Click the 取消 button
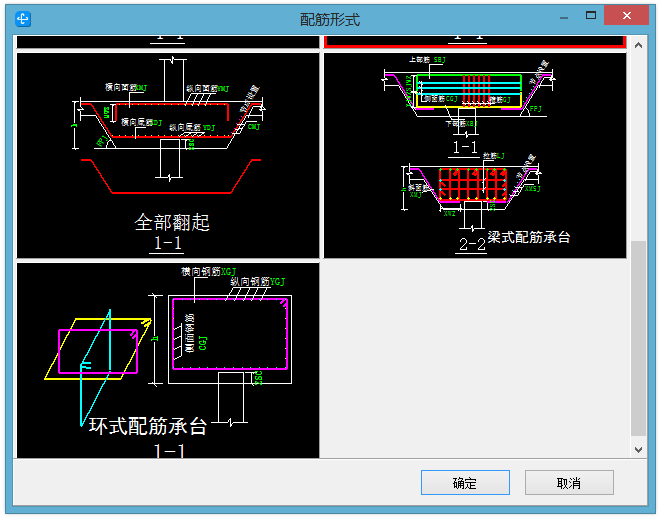The height and width of the screenshot is (524, 667). tap(569, 483)
